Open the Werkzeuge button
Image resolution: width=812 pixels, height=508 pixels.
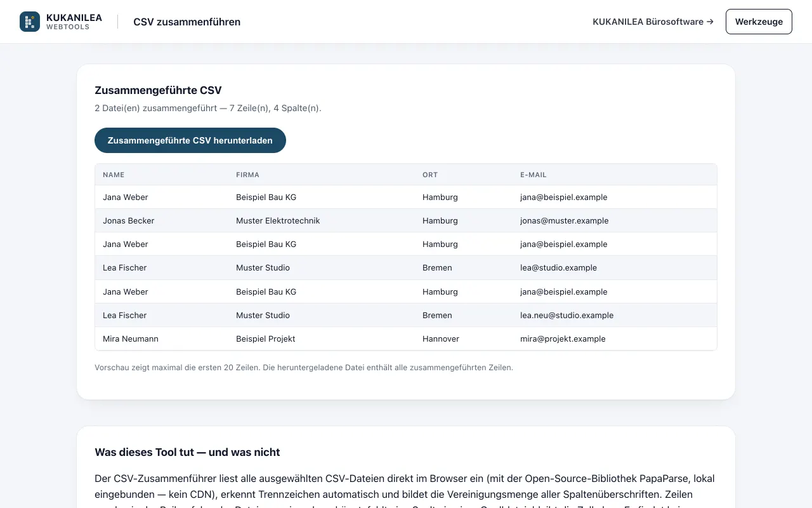pos(759,22)
